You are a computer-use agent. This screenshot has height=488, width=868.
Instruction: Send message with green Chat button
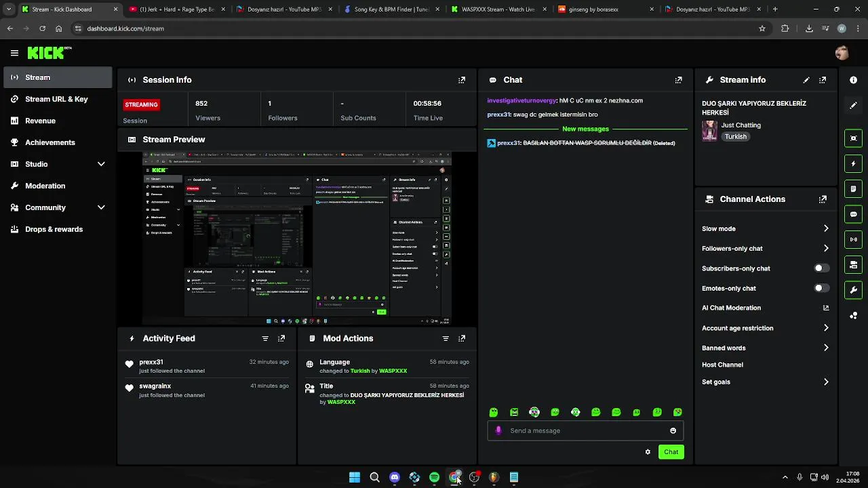[671, 452]
